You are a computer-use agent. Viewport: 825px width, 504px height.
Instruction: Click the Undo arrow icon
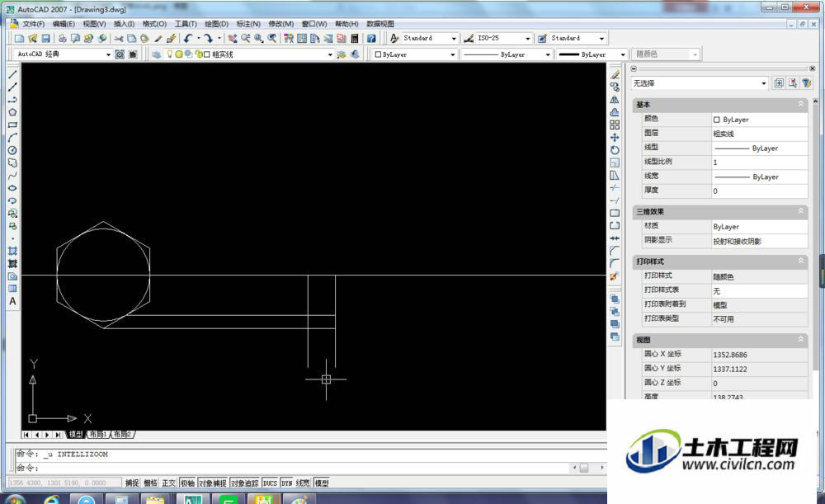point(188,39)
